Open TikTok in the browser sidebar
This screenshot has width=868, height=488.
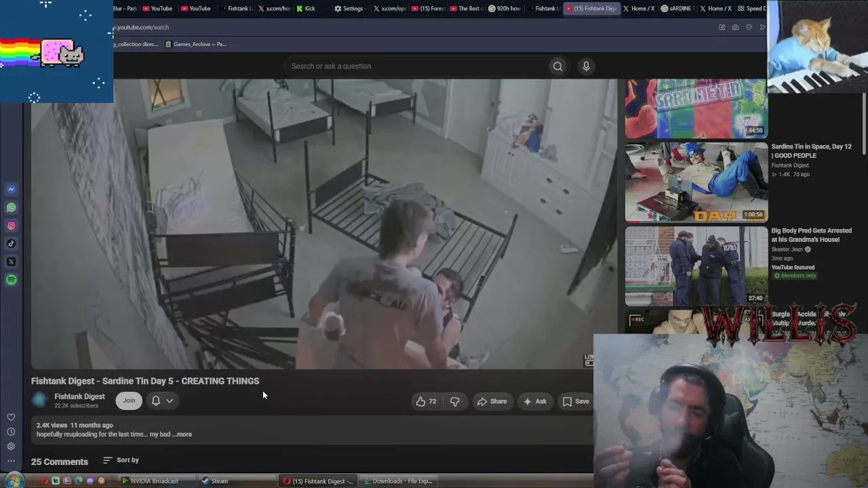click(11, 243)
